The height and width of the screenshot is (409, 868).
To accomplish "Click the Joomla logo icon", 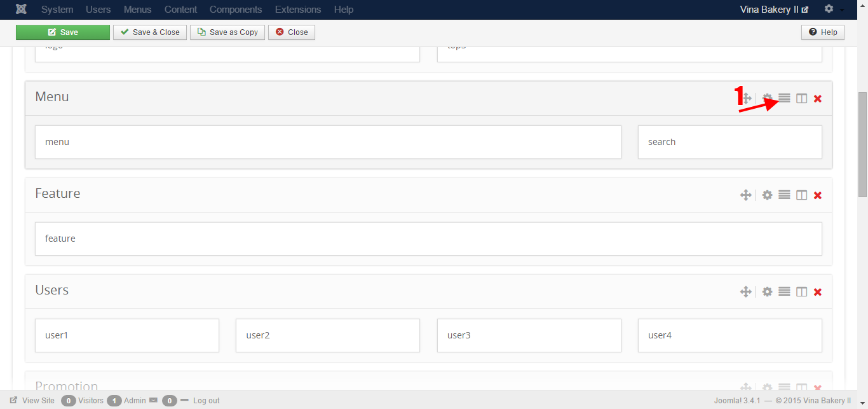I will pos(21,10).
